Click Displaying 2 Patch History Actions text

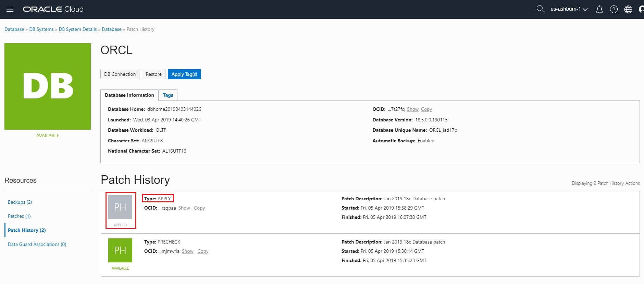click(606, 183)
